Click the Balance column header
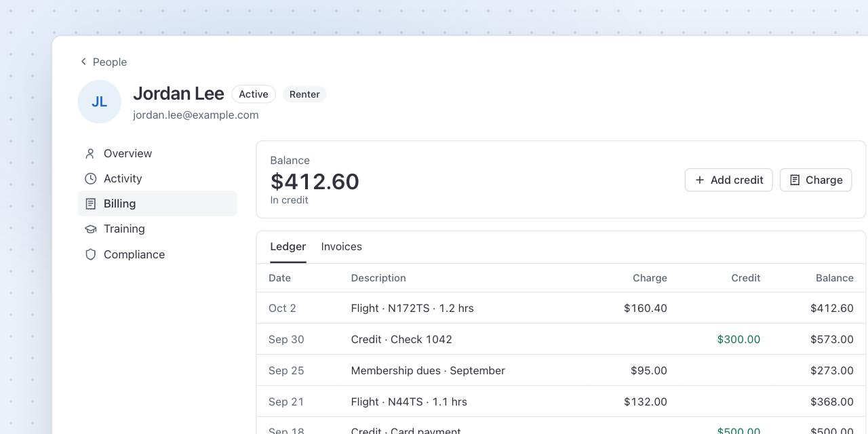 (x=835, y=278)
